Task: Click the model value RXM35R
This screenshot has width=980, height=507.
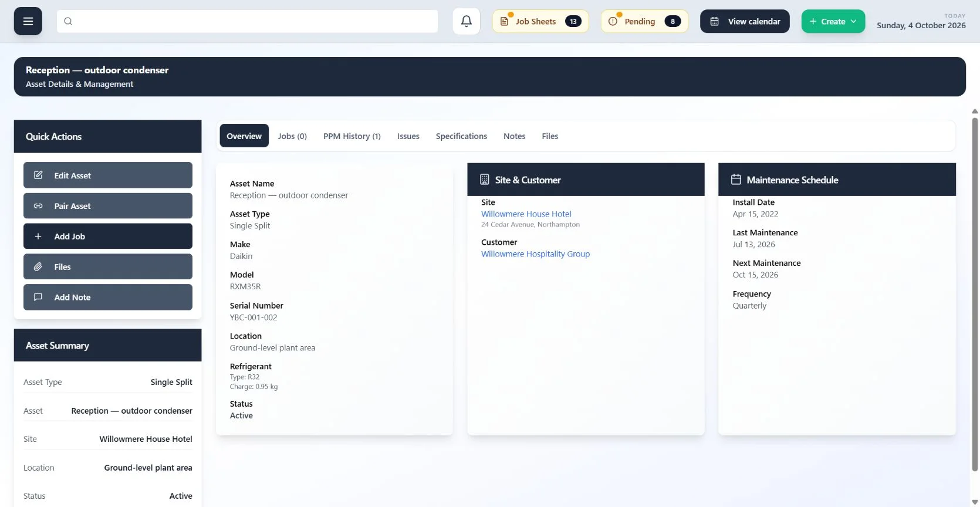Action: coord(245,286)
